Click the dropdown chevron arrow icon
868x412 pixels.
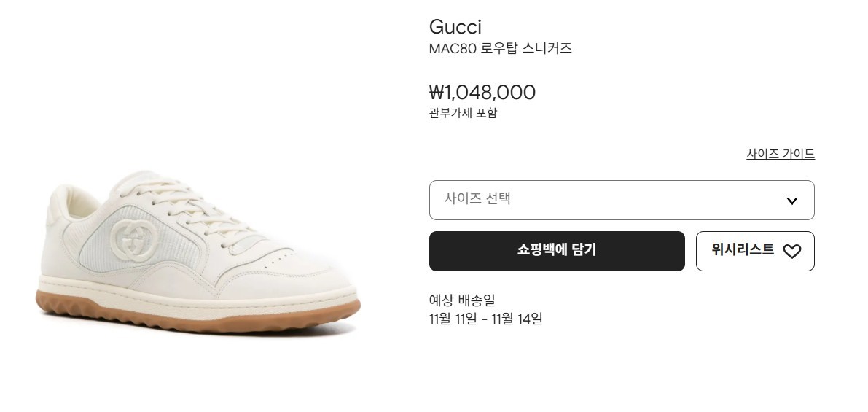791,201
